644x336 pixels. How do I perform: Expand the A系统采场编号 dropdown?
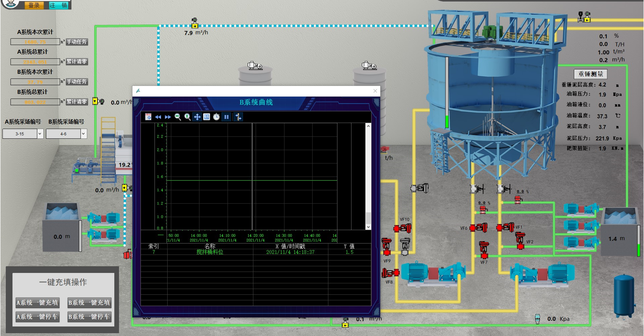tap(40, 134)
